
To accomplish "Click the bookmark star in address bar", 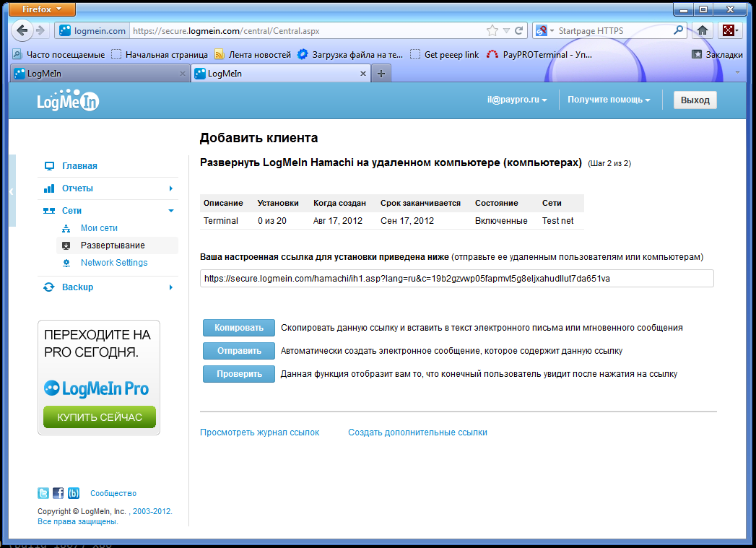I will [x=492, y=31].
